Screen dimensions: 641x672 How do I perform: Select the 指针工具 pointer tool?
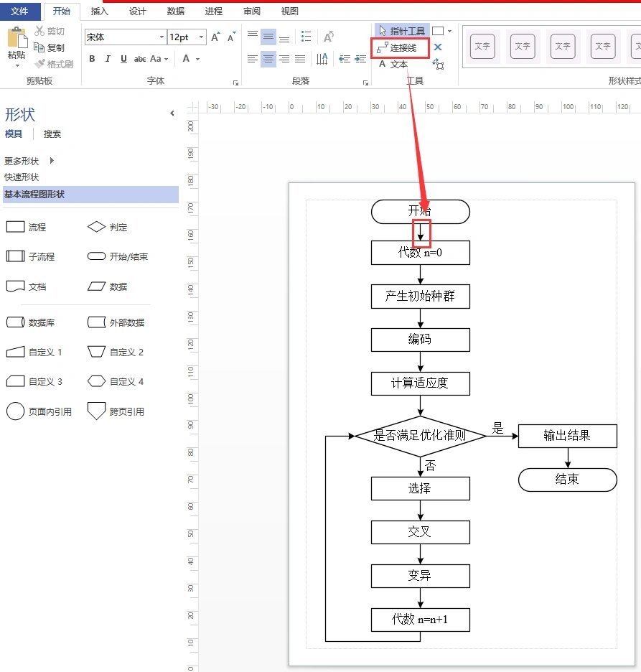(x=402, y=31)
